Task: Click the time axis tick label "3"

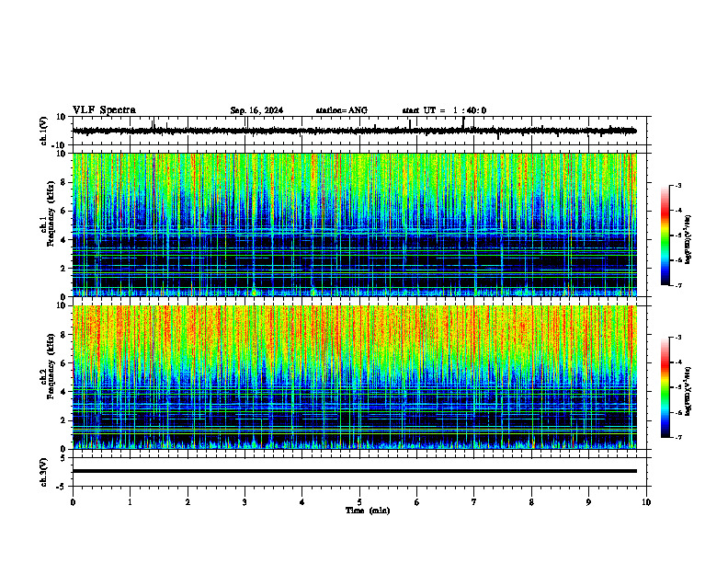Action: (x=245, y=502)
